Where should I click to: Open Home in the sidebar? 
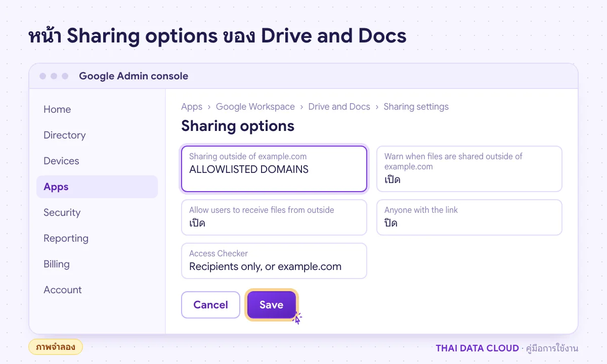point(97,109)
